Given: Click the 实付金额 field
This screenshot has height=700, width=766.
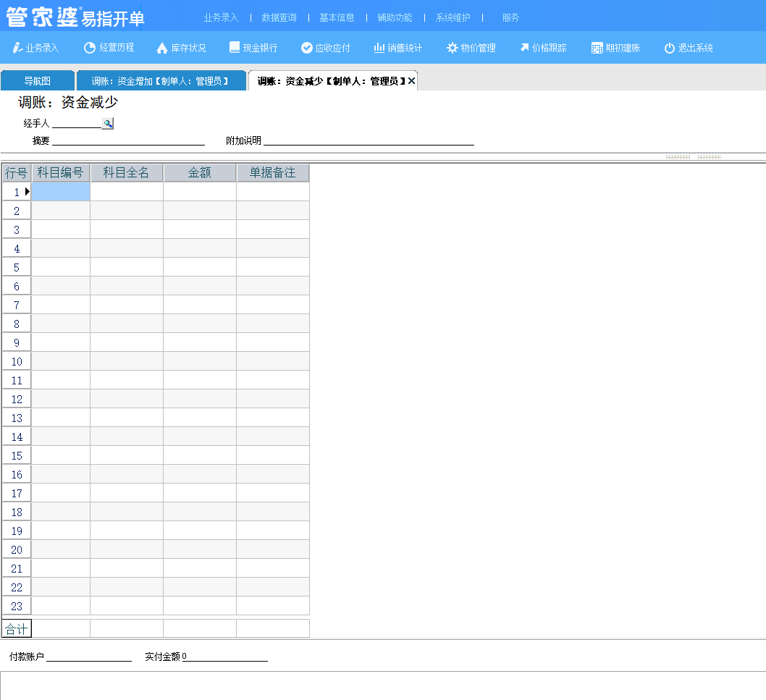Looking at the screenshot, I should tap(224, 657).
